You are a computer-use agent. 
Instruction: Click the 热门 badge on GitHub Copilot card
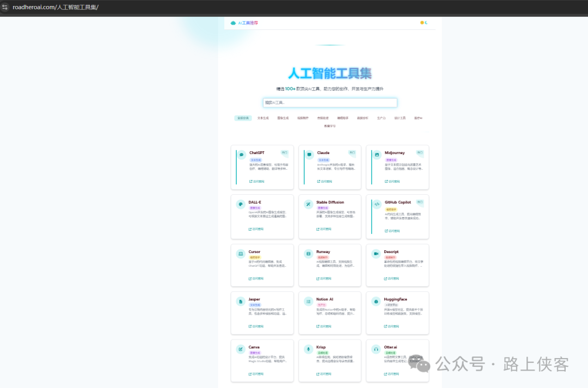[420, 202]
